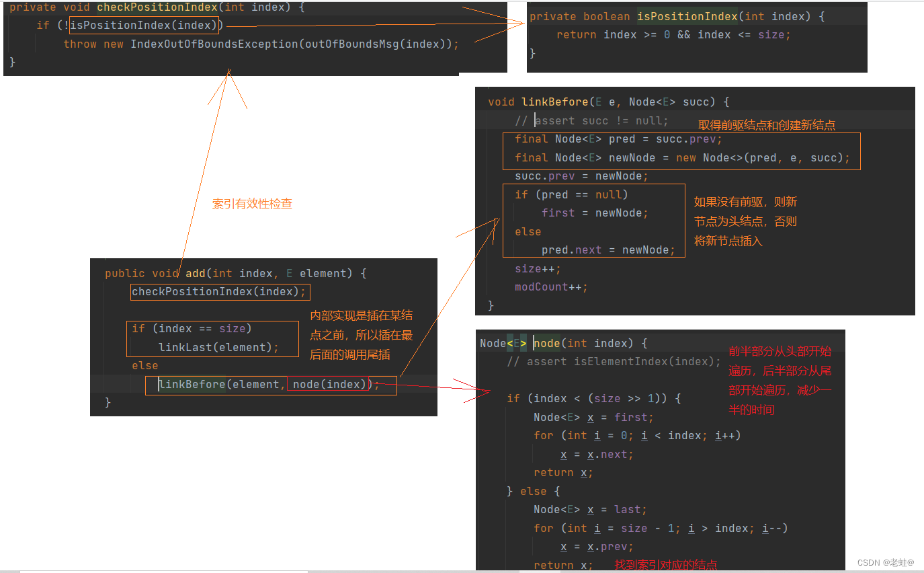The height and width of the screenshot is (573, 924).
Task: Click 'IndexOutOfBoundsException' in the throw statement
Action: click(214, 44)
